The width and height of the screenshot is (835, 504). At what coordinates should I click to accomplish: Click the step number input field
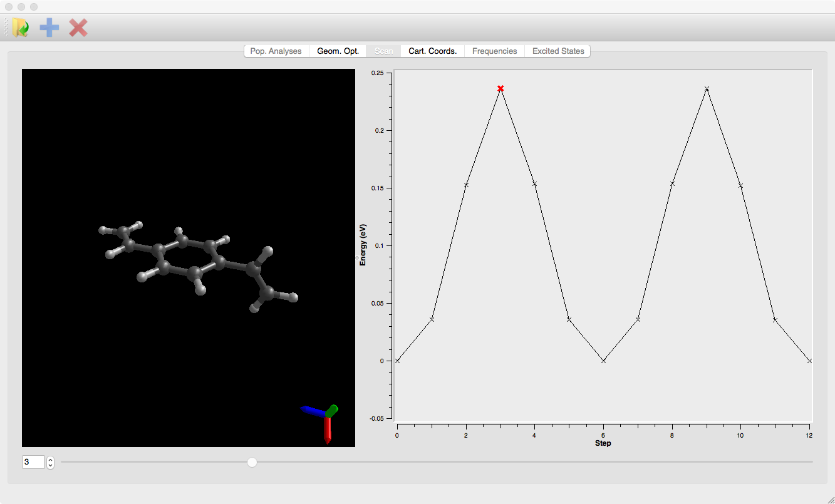(x=33, y=462)
